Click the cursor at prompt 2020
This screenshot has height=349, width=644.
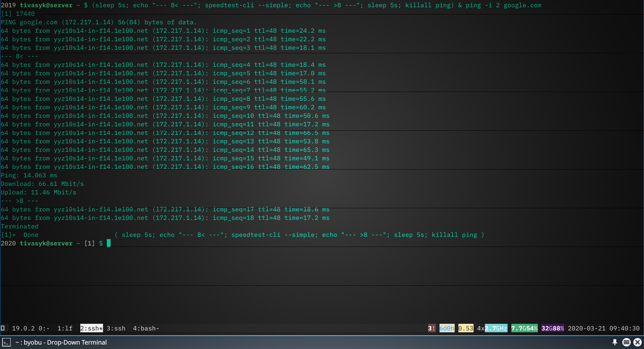[109, 243]
